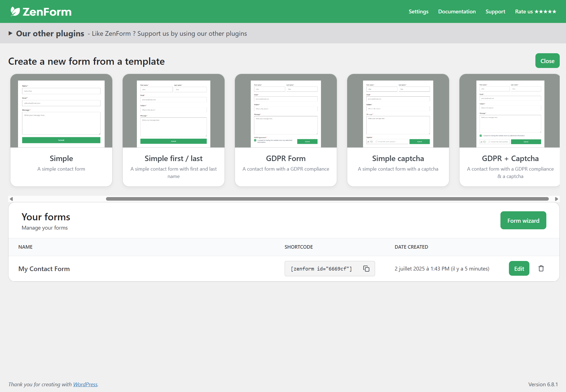The width and height of the screenshot is (566, 392).
Task: Edit My Contact Form
Action: coord(519,269)
